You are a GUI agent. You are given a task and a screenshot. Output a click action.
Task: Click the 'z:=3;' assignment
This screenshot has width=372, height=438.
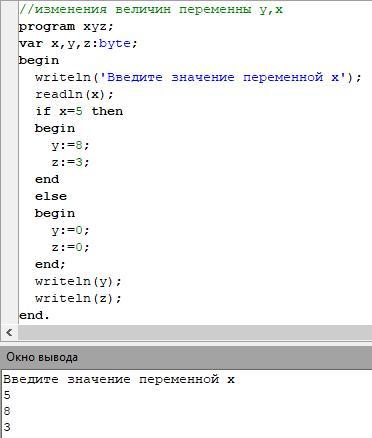[x=70, y=162]
